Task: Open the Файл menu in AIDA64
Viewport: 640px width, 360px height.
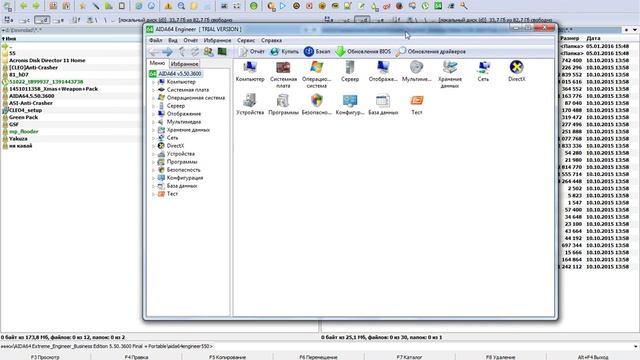Action: pyautogui.click(x=156, y=40)
